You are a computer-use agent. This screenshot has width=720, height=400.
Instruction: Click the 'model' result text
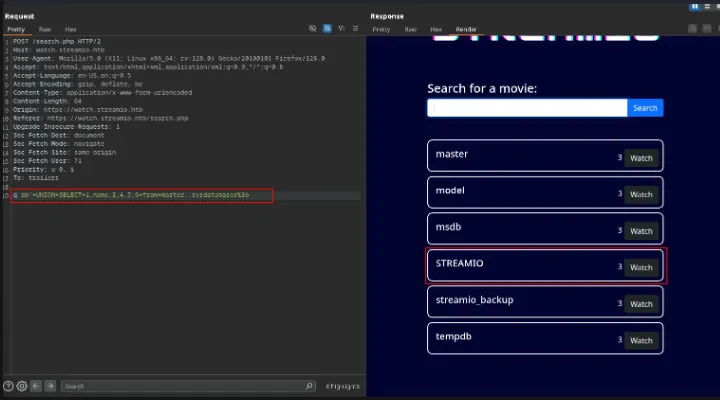click(x=450, y=191)
